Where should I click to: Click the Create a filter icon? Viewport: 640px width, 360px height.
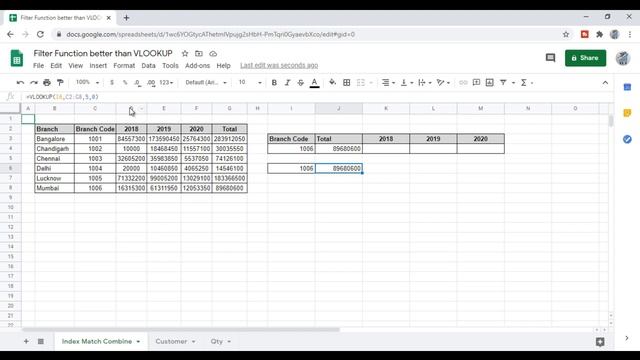[503, 83]
